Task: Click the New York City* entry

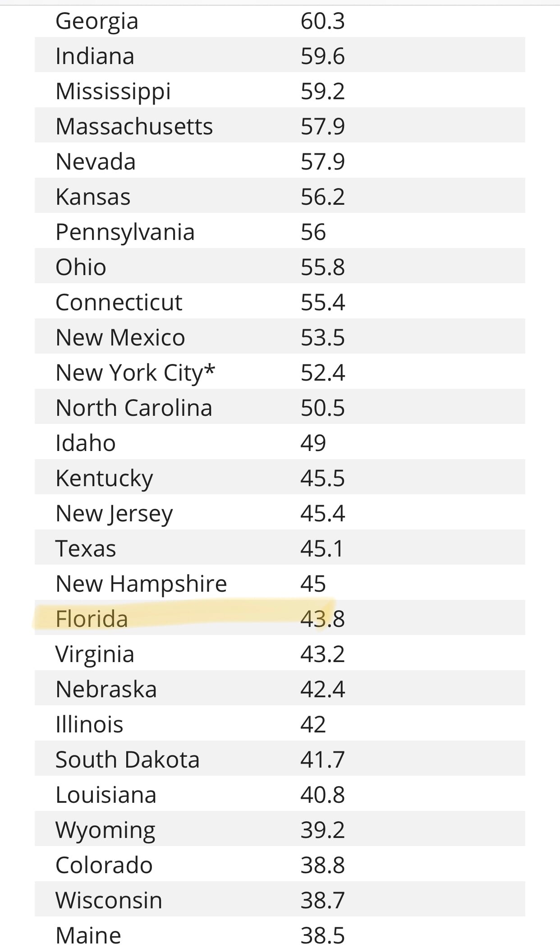Action: (135, 373)
